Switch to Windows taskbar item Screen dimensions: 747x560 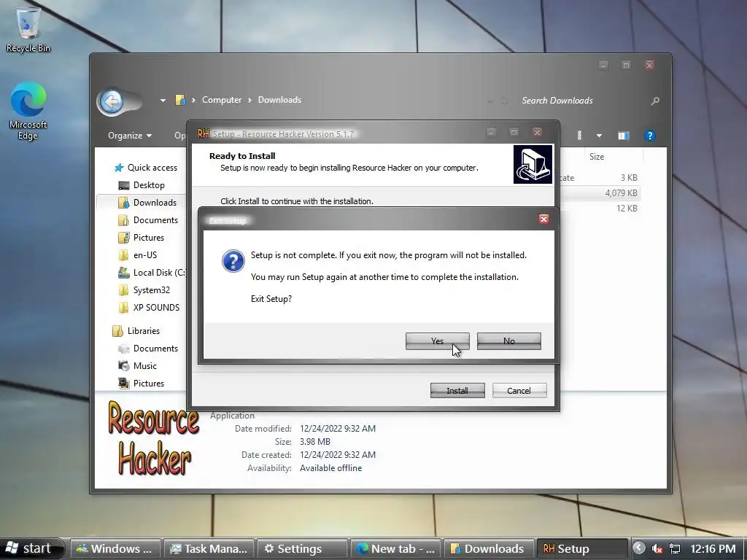pos(115,549)
